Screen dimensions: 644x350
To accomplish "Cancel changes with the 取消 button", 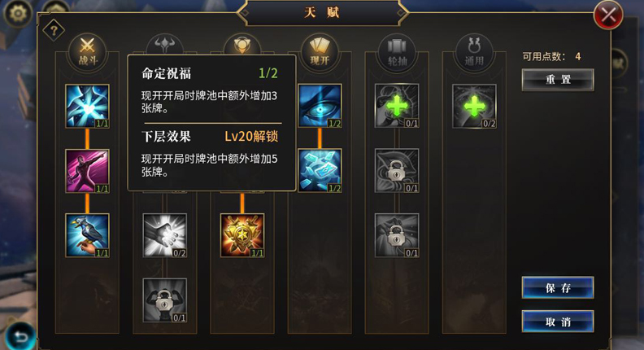I will coord(558,322).
